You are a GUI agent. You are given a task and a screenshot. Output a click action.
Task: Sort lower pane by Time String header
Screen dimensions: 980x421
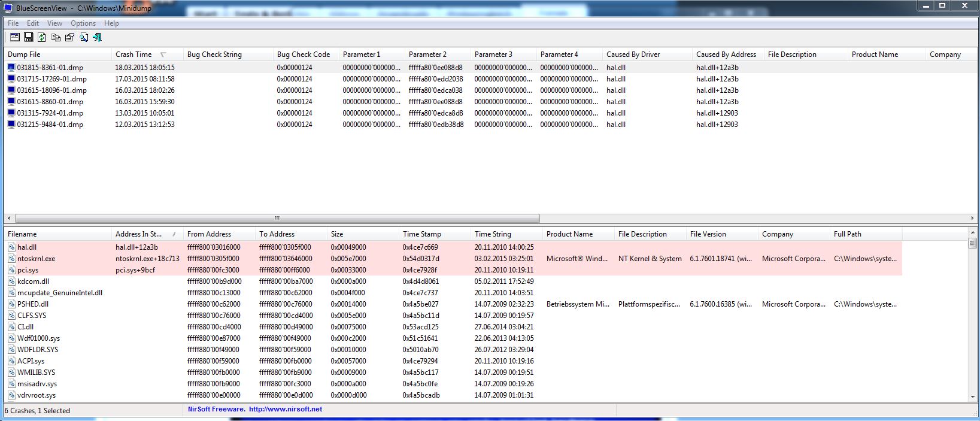pos(506,234)
